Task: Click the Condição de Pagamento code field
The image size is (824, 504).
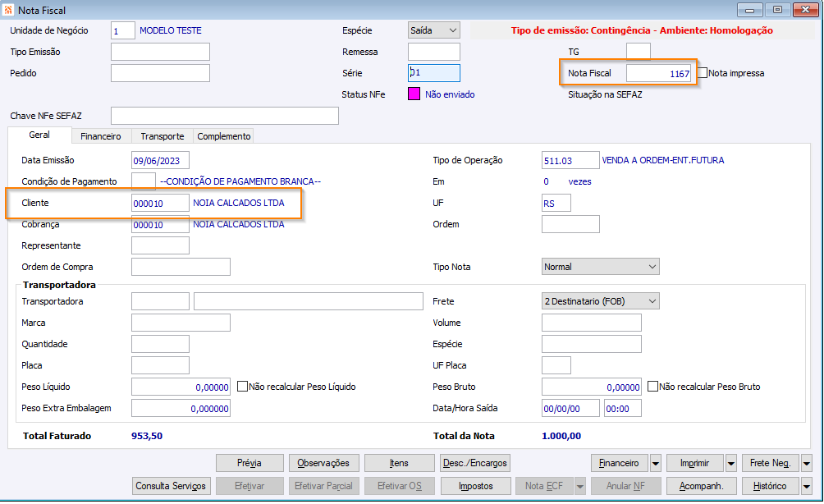Action: click(x=144, y=181)
